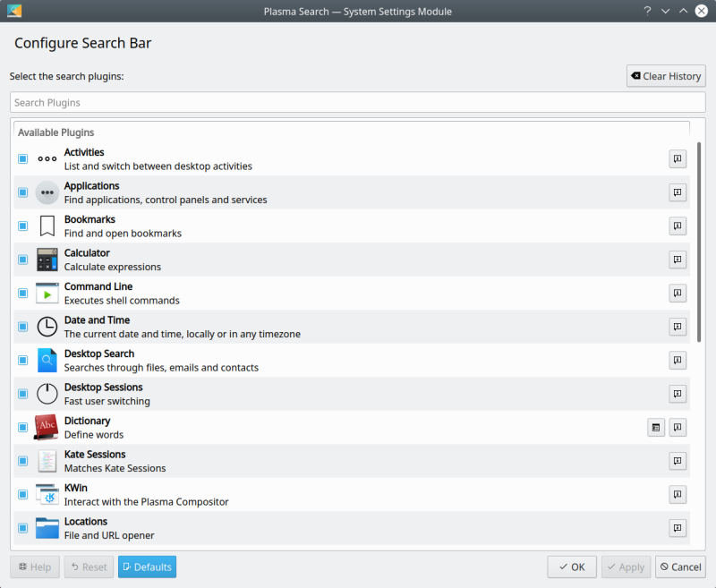View details of the Desktop Search plugin

678,360
